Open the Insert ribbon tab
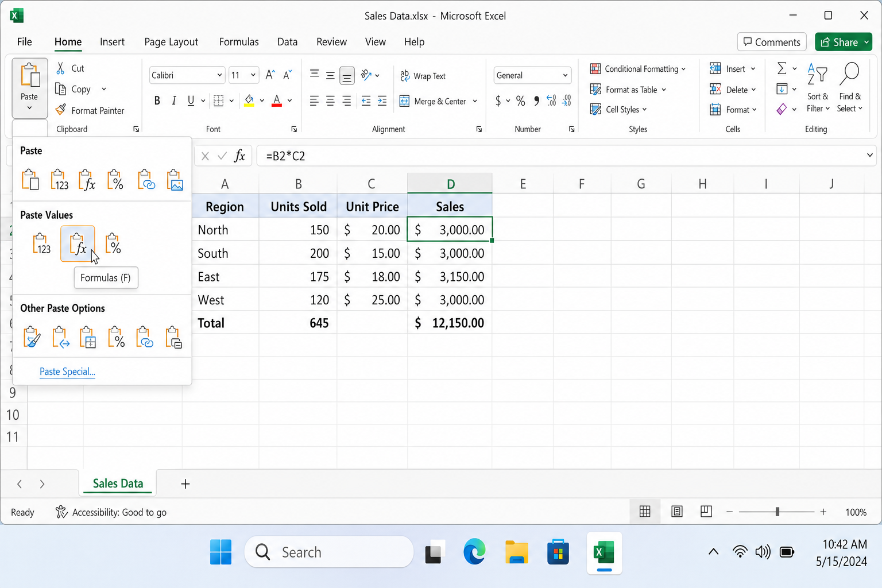 click(x=112, y=42)
